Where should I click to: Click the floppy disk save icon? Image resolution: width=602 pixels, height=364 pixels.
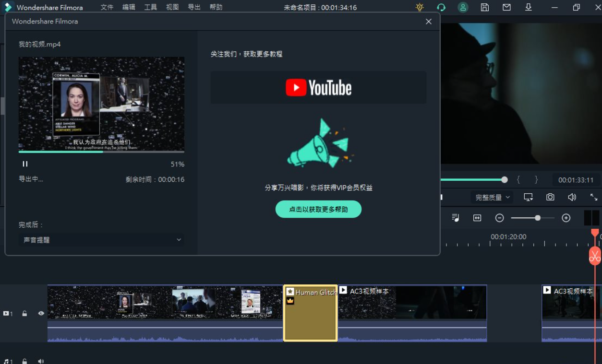[485, 7]
